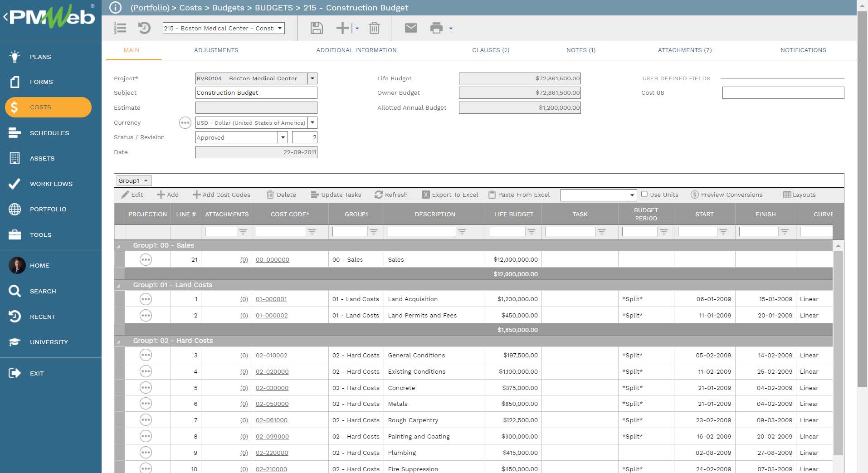
Task: Click the grid scroll-up arrow
Action: [838, 246]
